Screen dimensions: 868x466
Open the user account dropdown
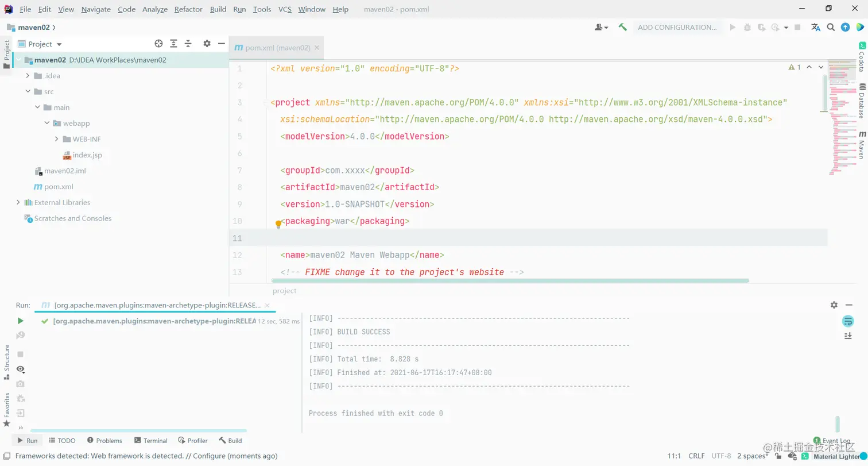pos(602,27)
